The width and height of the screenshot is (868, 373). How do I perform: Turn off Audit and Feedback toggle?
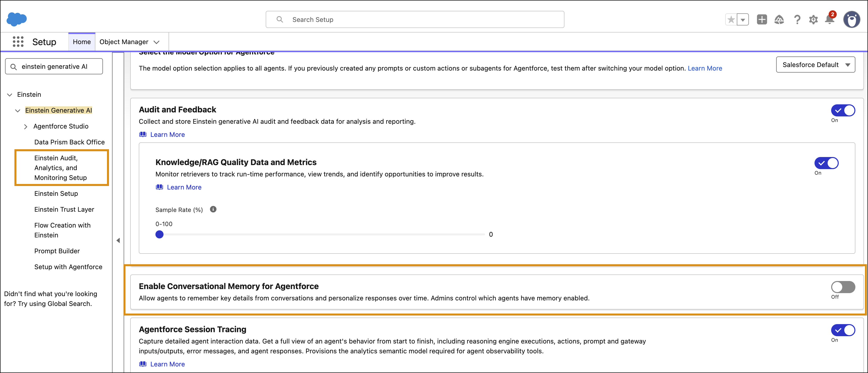point(843,110)
